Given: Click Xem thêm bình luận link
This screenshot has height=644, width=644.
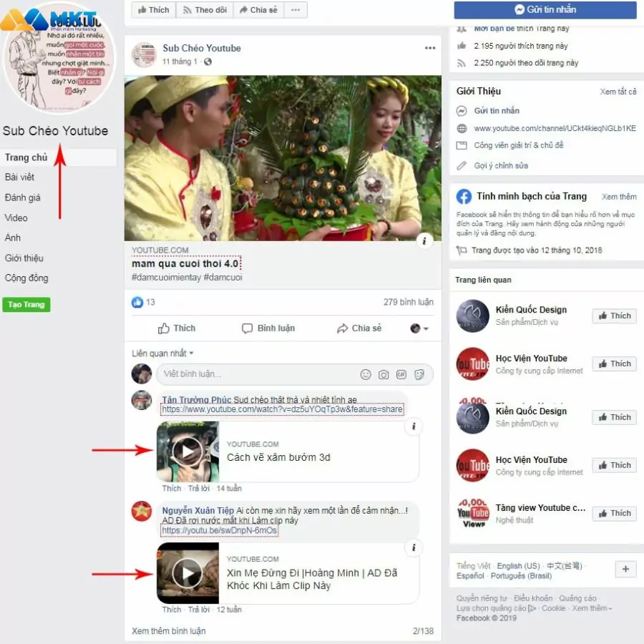Looking at the screenshot, I should tap(169, 631).
